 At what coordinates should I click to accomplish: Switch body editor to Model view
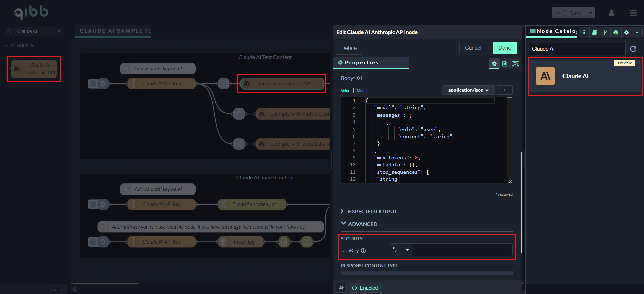tap(362, 91)
